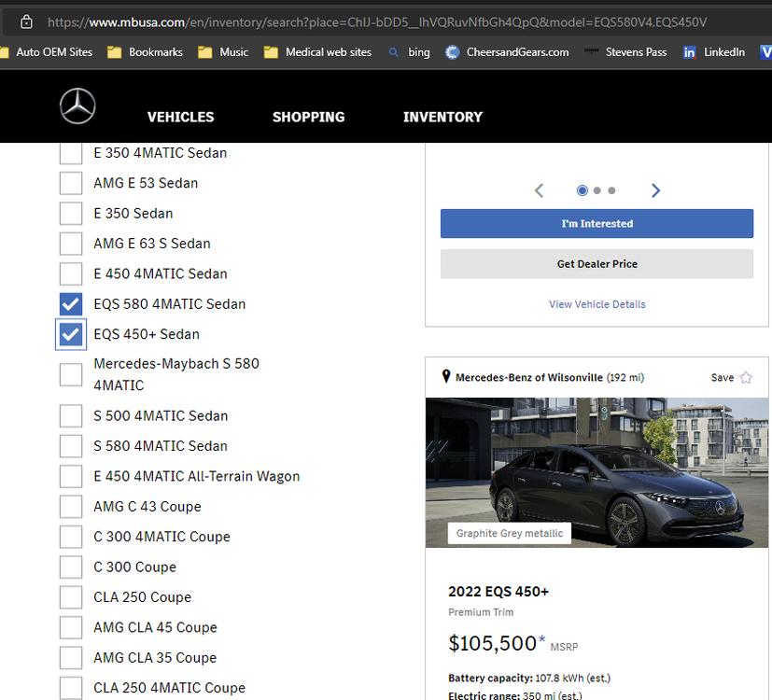Show previous vehicle image with left chevron
The width and height of the screenshot is (772, 700).
point(540,190)
